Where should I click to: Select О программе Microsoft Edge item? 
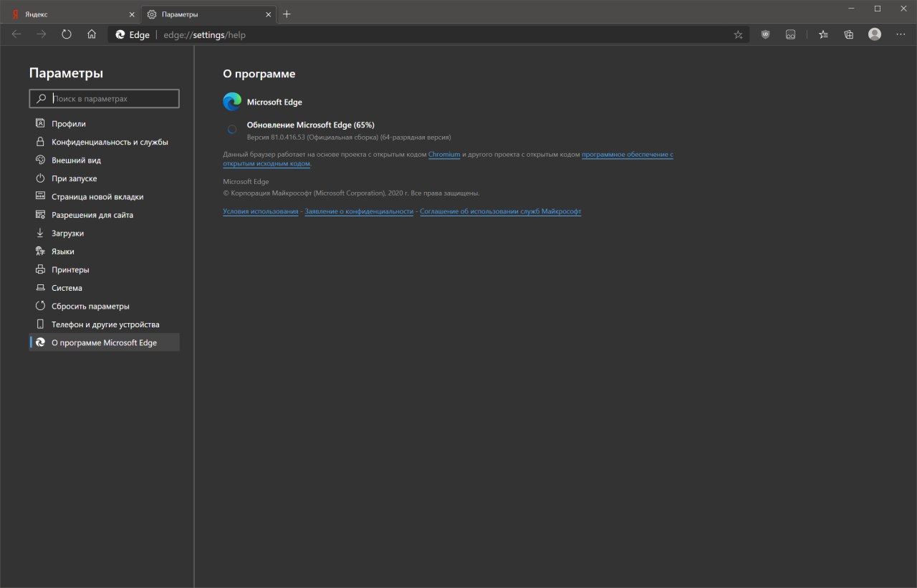(x=105, y=343)
